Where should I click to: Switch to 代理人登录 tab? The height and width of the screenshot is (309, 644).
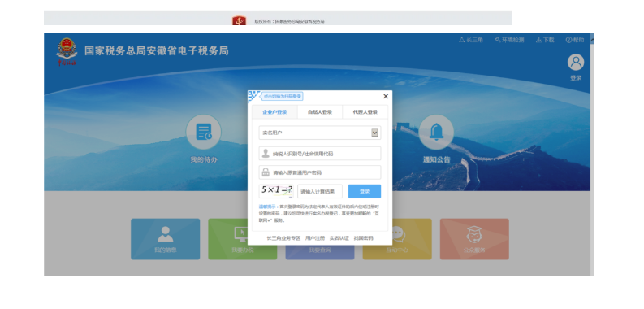(365, 112)
